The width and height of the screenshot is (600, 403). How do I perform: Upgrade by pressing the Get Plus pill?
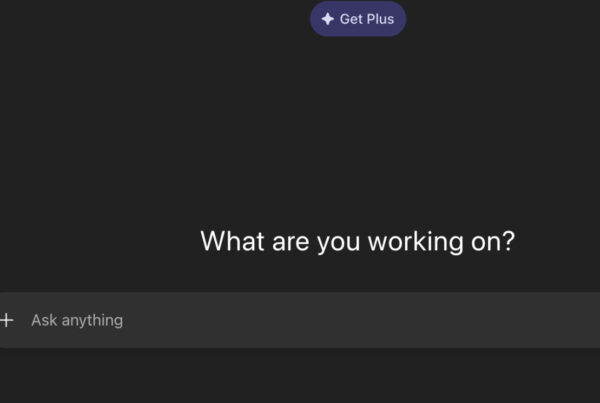(x=358, y=19)
